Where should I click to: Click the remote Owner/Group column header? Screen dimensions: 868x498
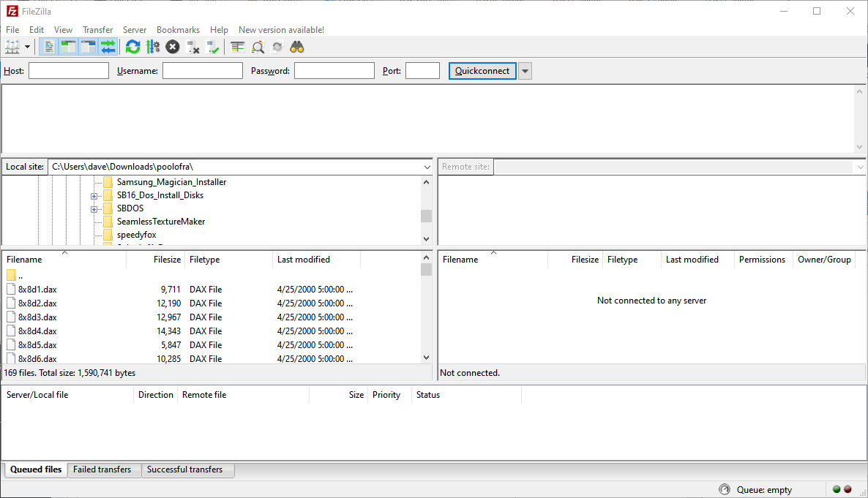point(824,260)
